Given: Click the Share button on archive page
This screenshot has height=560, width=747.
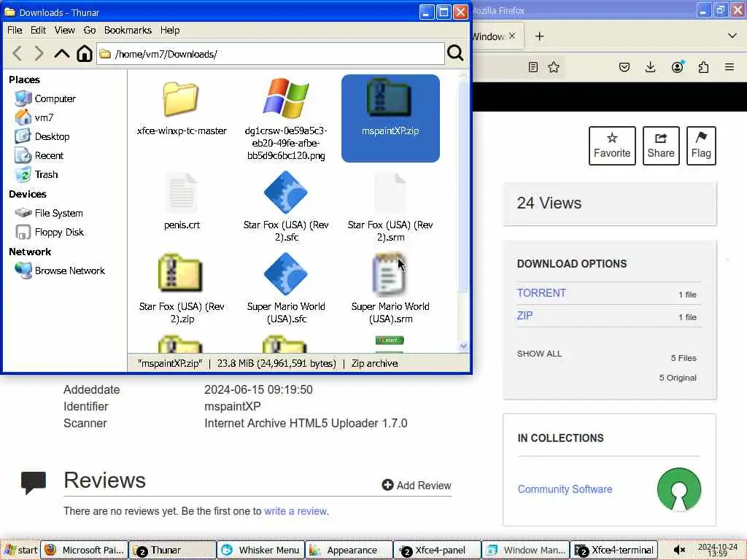Looking at the screenshot, I should [661, 146].
